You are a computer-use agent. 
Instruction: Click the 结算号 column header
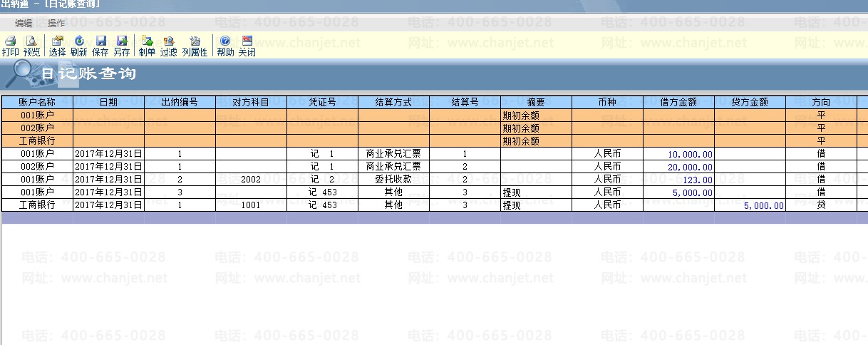pyautogui.click(x=465, y=103)
